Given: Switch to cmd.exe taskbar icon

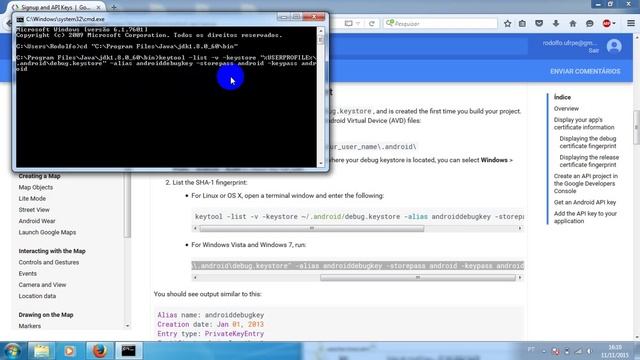Looking at the screenshot, I should (129, 351).
